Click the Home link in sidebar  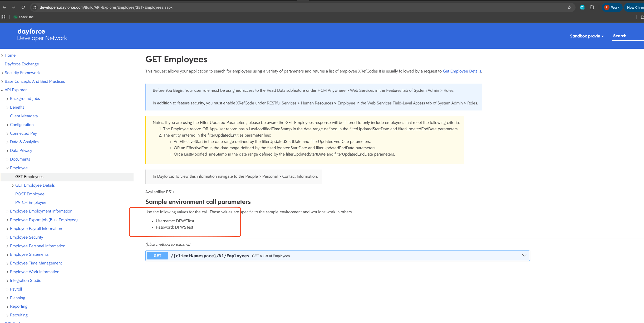[10, 55]
